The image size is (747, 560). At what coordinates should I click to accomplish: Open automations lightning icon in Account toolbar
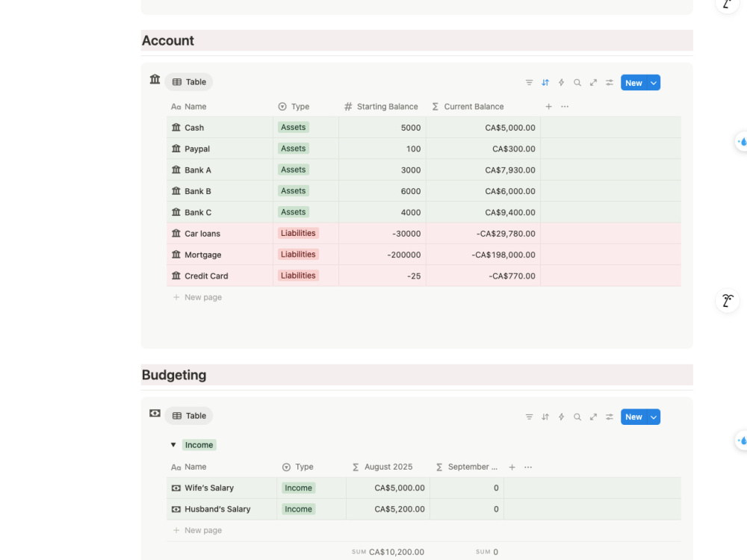pyautogui.click(x=561, y=82)
